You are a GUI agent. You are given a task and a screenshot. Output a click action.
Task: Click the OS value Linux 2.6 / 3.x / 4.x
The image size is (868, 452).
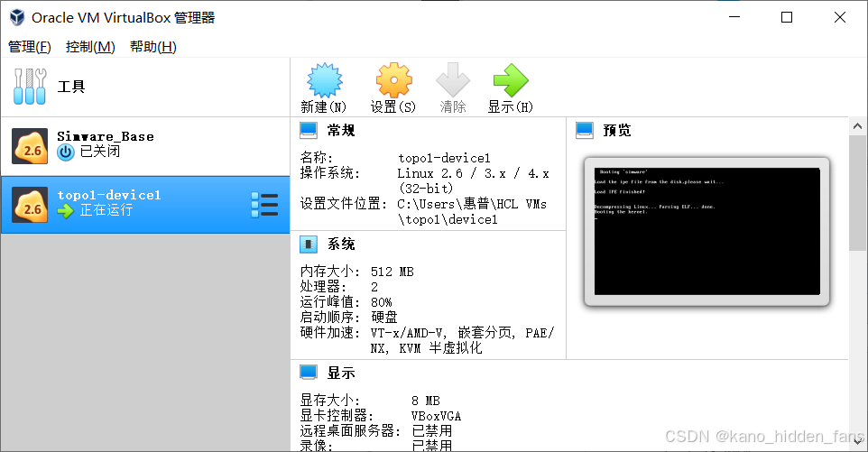click(x=474, y=174)
